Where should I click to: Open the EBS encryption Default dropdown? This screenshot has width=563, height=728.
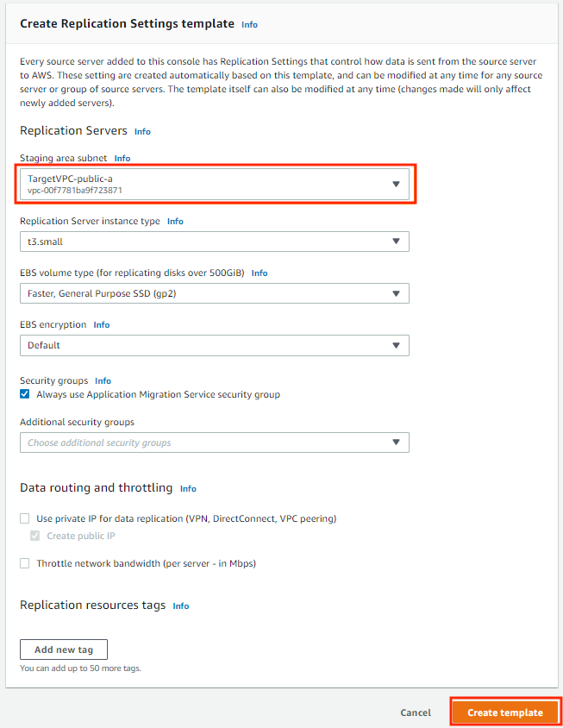coord(215,345)
